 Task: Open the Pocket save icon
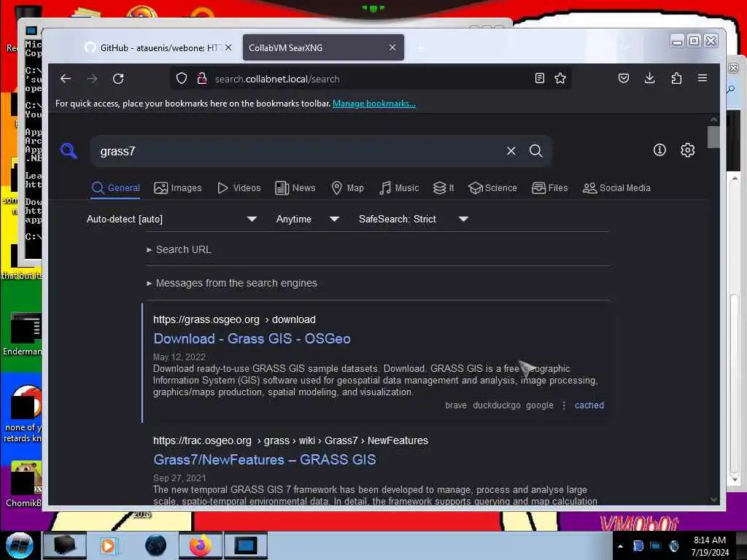click(624, 78)
